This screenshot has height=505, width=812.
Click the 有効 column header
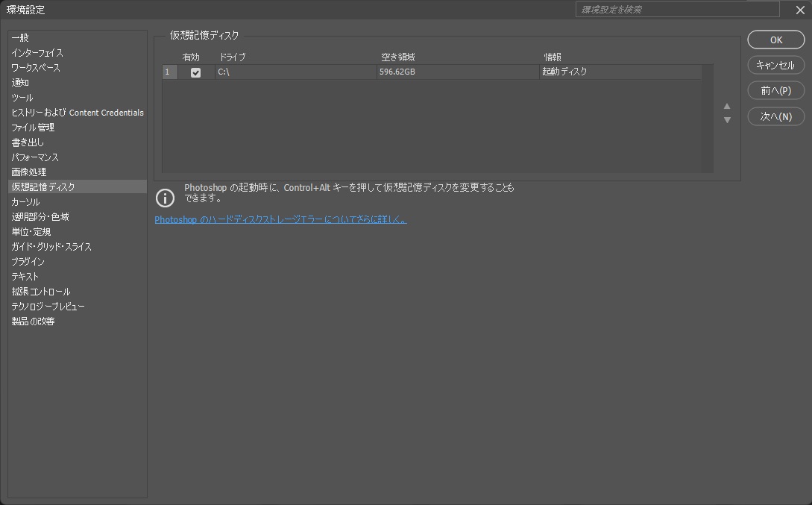tap(191, 57)
